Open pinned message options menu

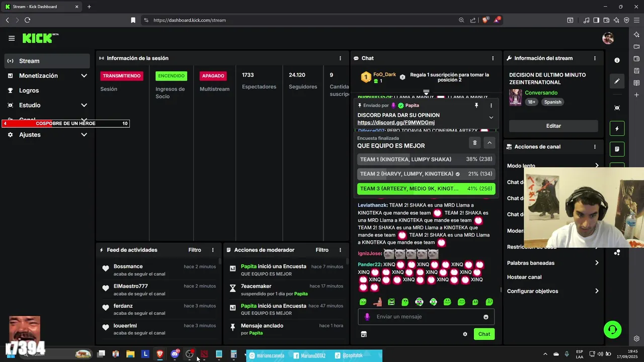coord(491,106)
